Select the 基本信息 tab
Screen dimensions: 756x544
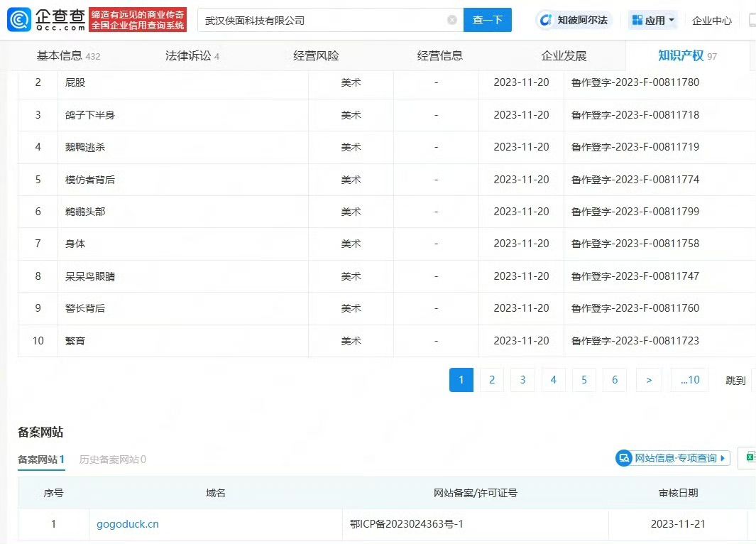click(x=68, y=56)
